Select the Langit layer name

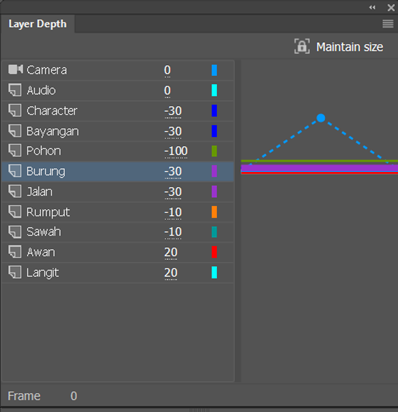[43, 273]
